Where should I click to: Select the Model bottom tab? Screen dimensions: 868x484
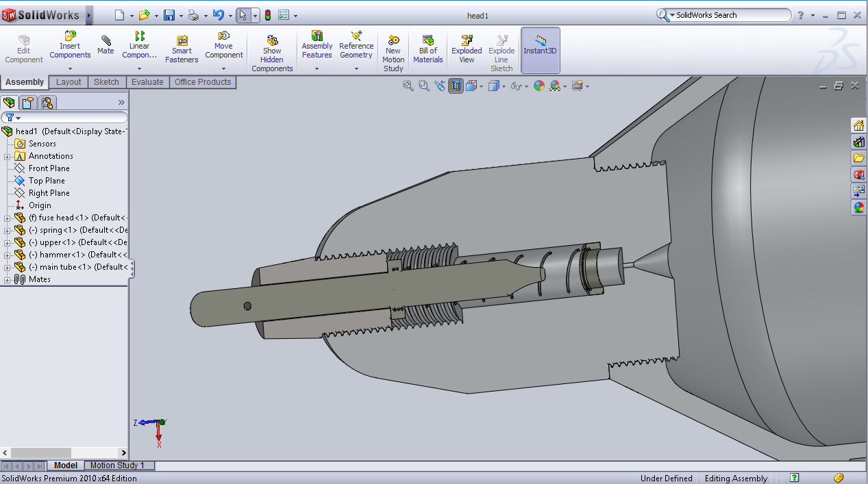tap(66, 466)
